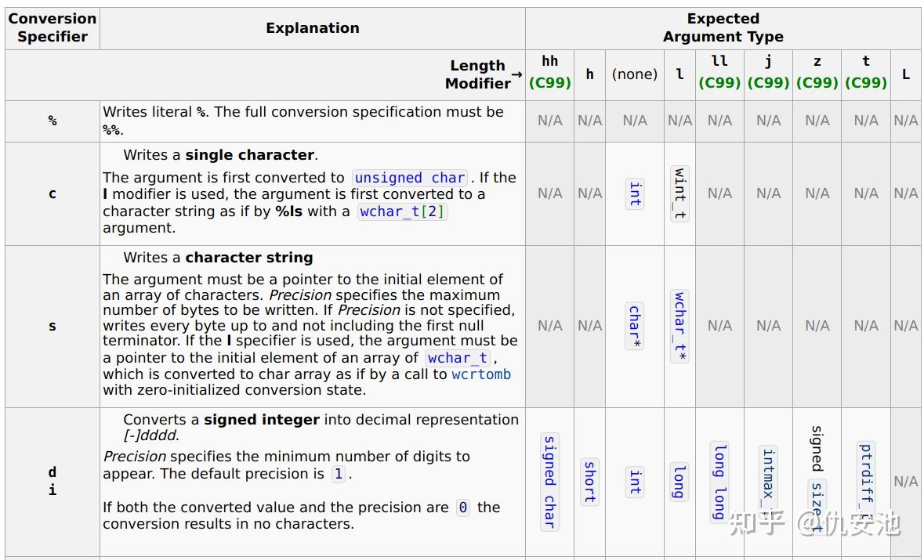This screenshot has width=924, height=560.
Task: Select the rotated 'char*' type in s row
Action: click(635, 327)
